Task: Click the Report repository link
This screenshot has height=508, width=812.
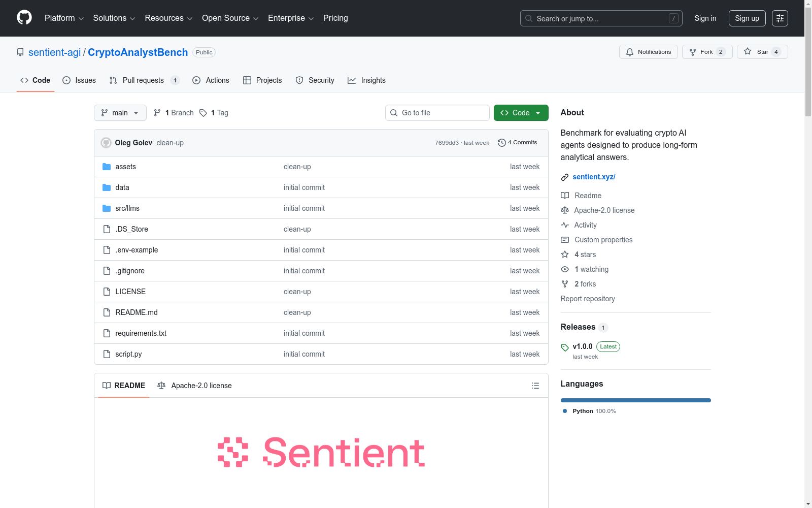Action: click(x=588, y=299)
